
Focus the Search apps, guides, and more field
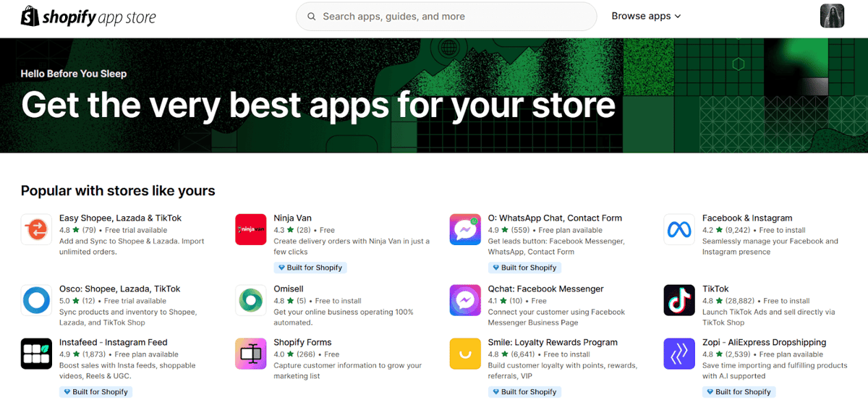[x=446, y=17]
